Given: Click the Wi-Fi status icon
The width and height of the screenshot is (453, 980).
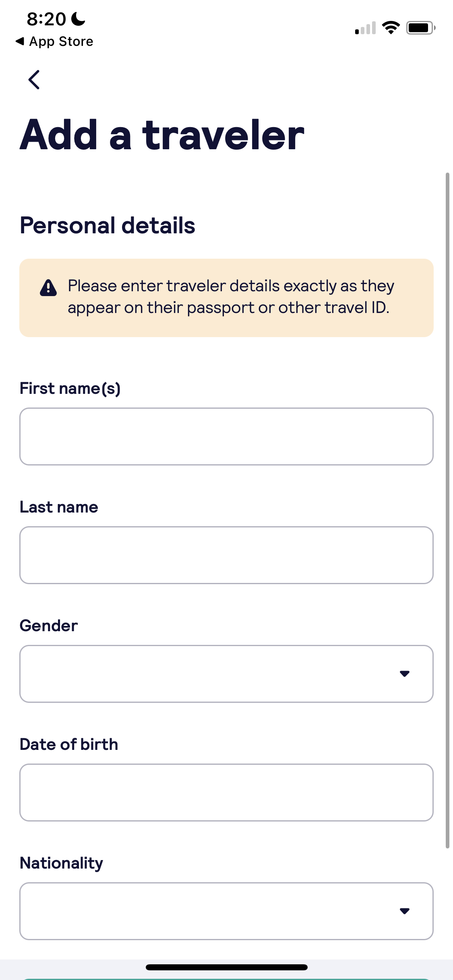Looking at the screenshot, I should [x=389, y=27].
